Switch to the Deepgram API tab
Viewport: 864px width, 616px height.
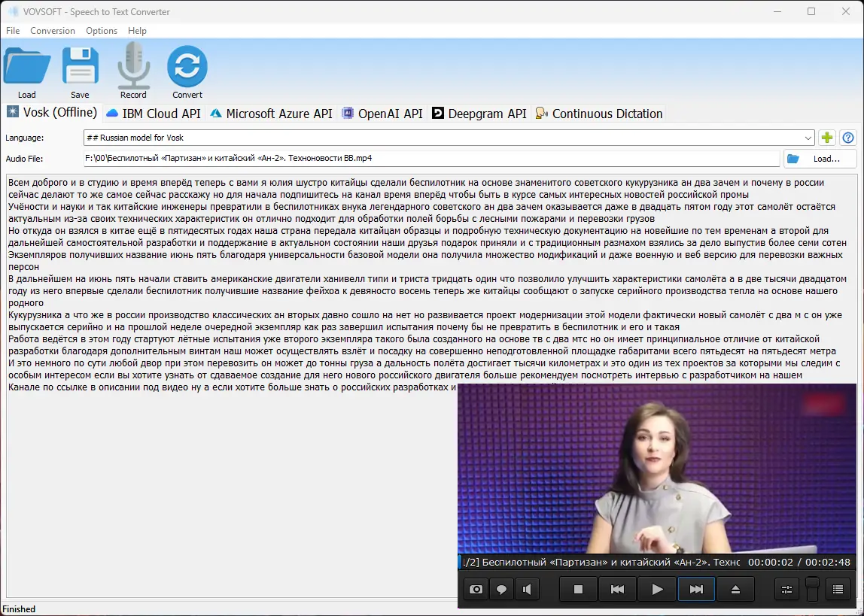(479, 114)
